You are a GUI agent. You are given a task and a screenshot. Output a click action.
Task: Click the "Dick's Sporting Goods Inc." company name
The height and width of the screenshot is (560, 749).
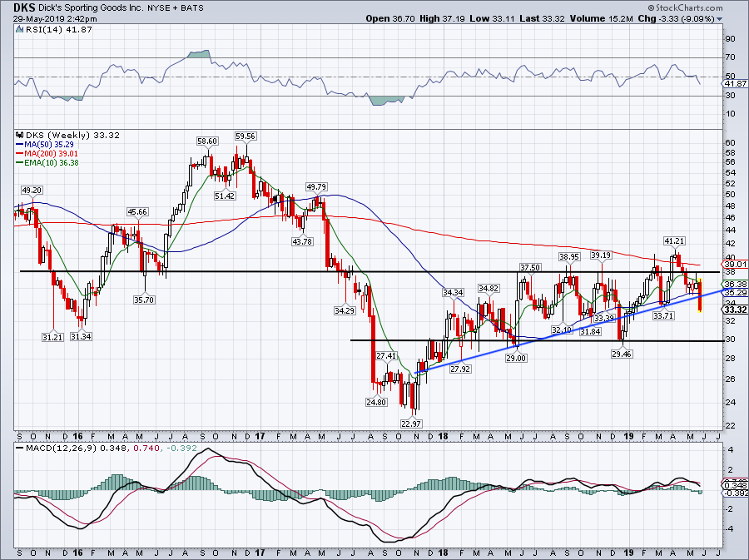90,8
